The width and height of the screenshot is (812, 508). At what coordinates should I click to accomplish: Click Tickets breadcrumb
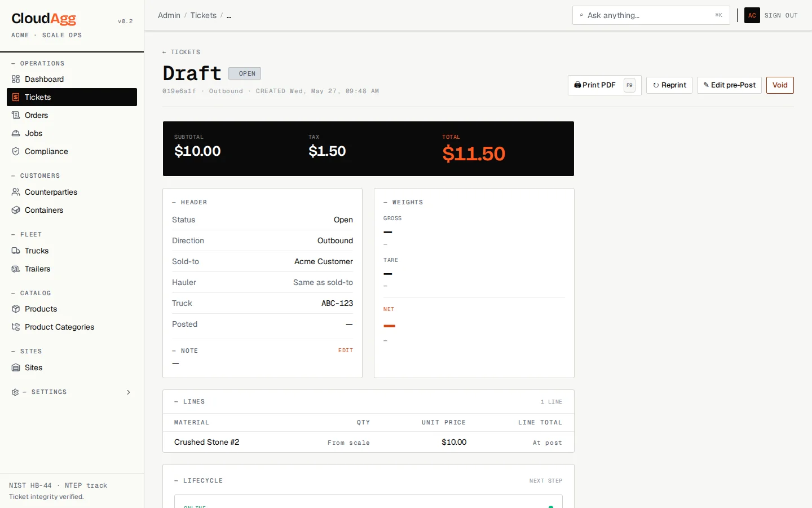point(204,15)
